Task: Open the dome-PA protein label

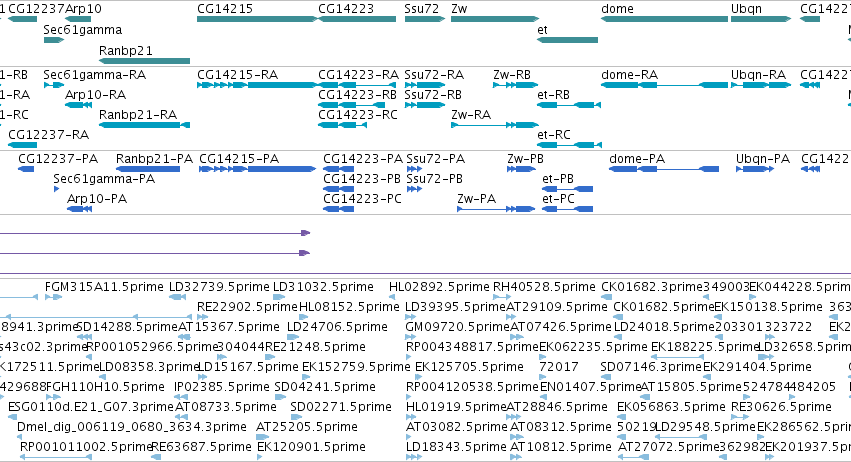Action: click(x=637, y=159)
